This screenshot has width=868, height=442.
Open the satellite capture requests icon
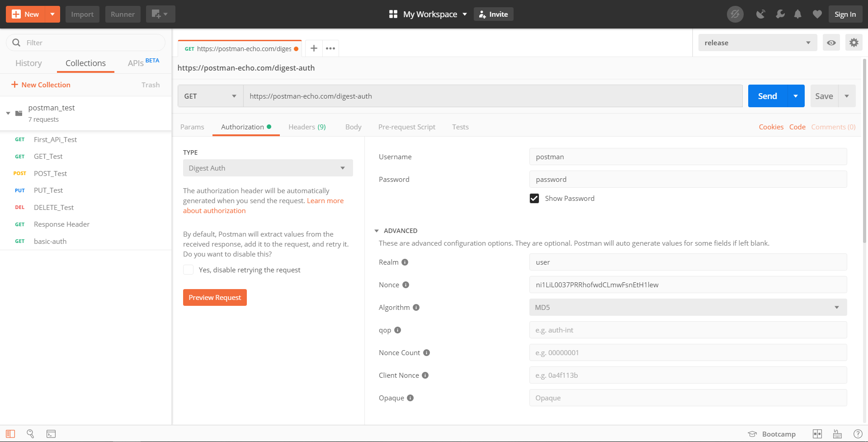(x=761, y=14)
